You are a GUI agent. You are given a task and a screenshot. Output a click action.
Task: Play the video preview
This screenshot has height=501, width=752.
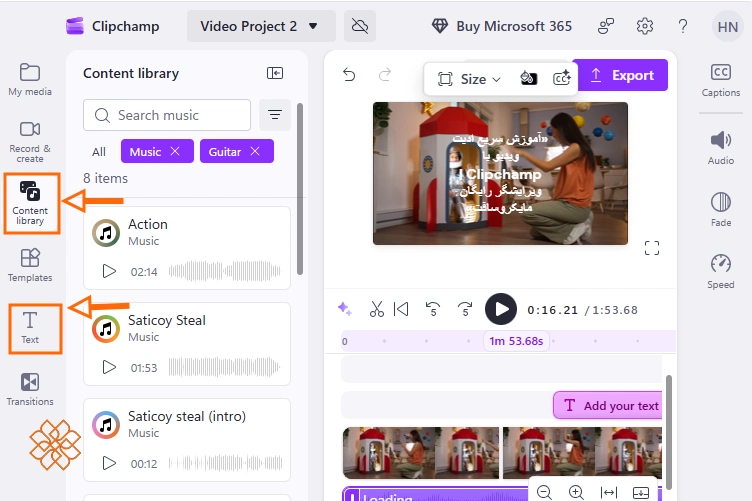(x=501, y=309)
